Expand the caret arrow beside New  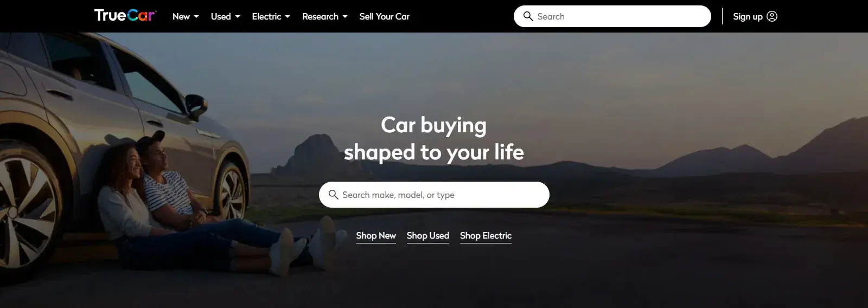coord(196,17)
